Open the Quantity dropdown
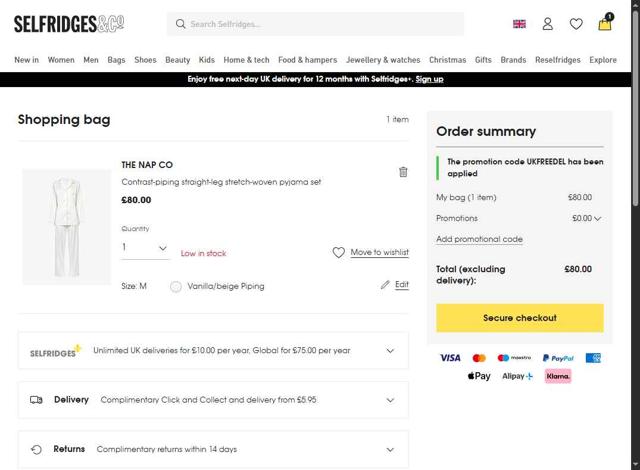Viewport: 640px width, 470px height. coord(145,248)
